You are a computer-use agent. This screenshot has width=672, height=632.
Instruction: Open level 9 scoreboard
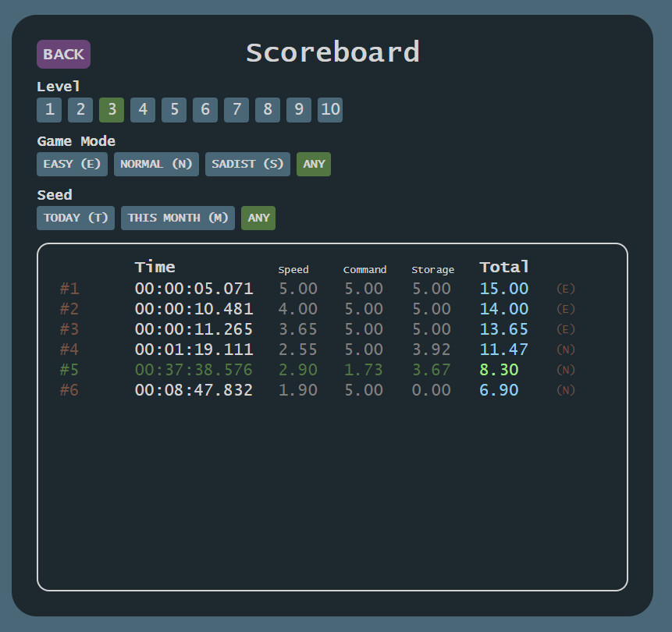coord(299,109)
